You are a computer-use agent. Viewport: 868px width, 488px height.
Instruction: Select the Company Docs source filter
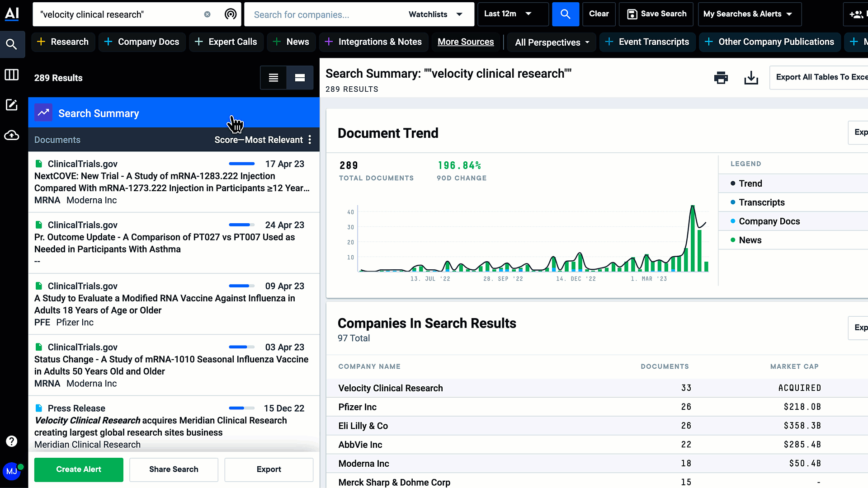142,42
